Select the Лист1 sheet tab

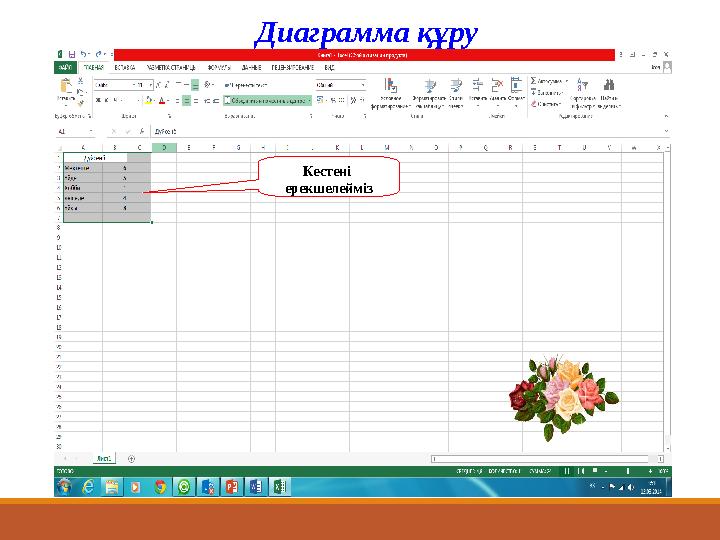[x=104, y=458]
